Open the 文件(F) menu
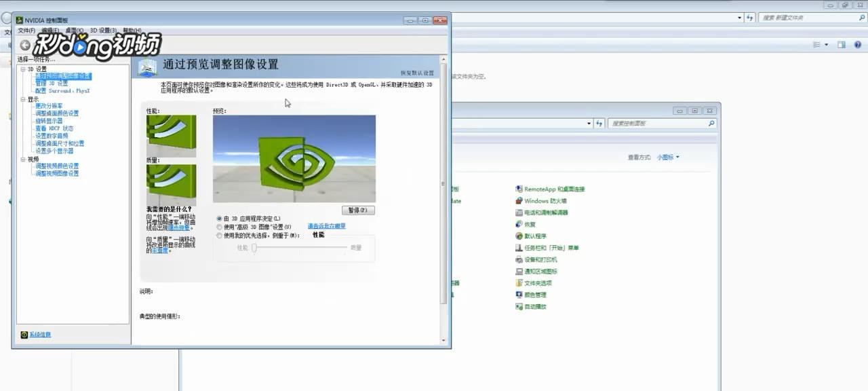 [x=26, y=31]
